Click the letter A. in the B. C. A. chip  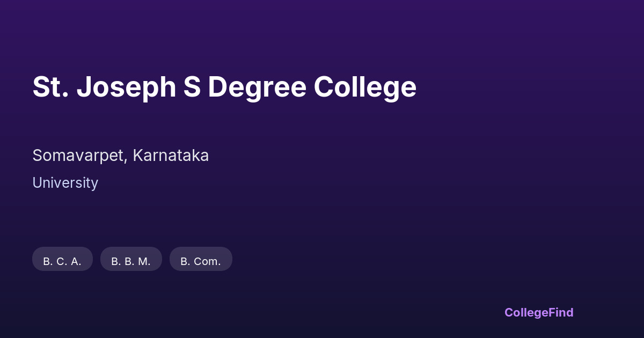coord(76,261)
